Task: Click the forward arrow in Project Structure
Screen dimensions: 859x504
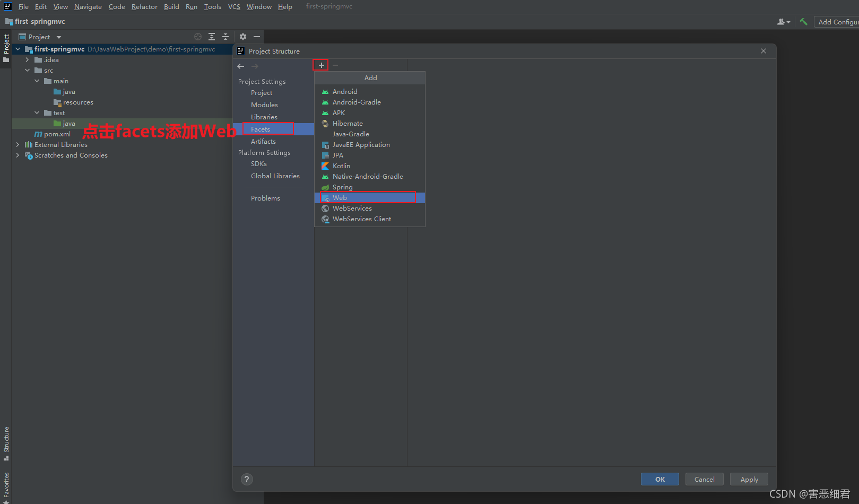Action: (x=255, y=66)
